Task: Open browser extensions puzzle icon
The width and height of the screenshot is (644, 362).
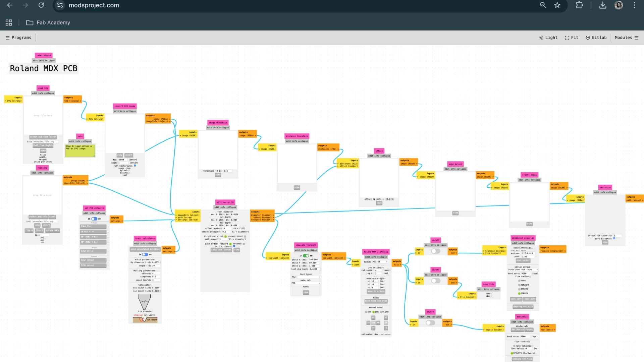Action: pos(579,5)
